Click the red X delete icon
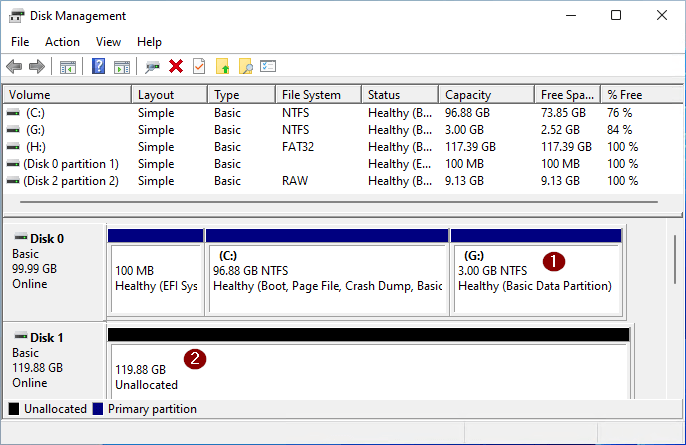686x445 pixels. click(x=176, y=66)
